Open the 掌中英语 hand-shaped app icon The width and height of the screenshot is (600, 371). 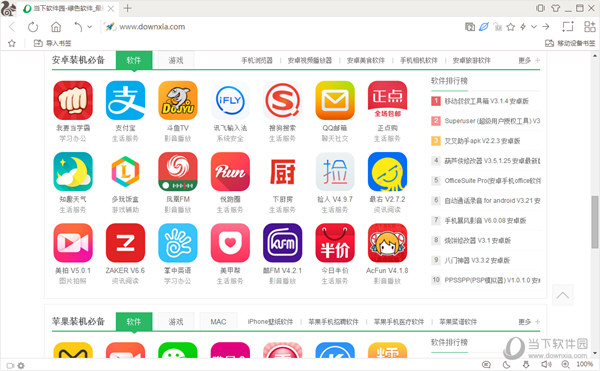pos(178,243)
